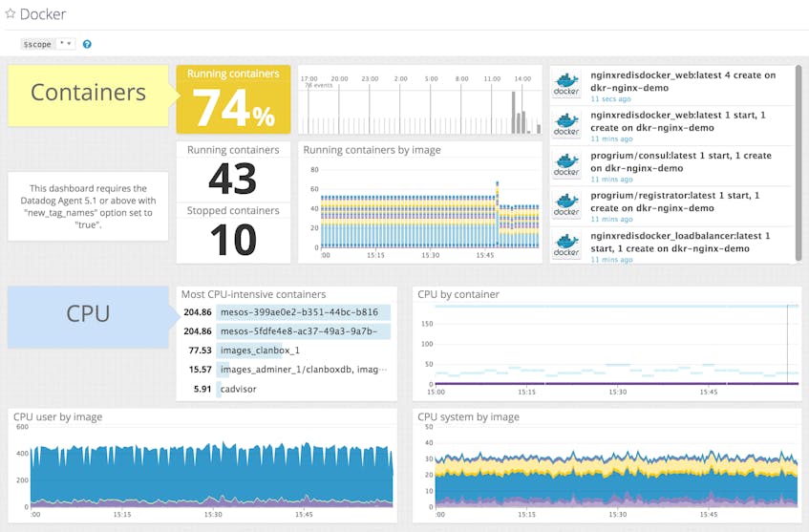The width and height of the screenshot is (809, 532).
Task: Click the 5.91 CPU value for cadvisor
Action: point(202,389)
